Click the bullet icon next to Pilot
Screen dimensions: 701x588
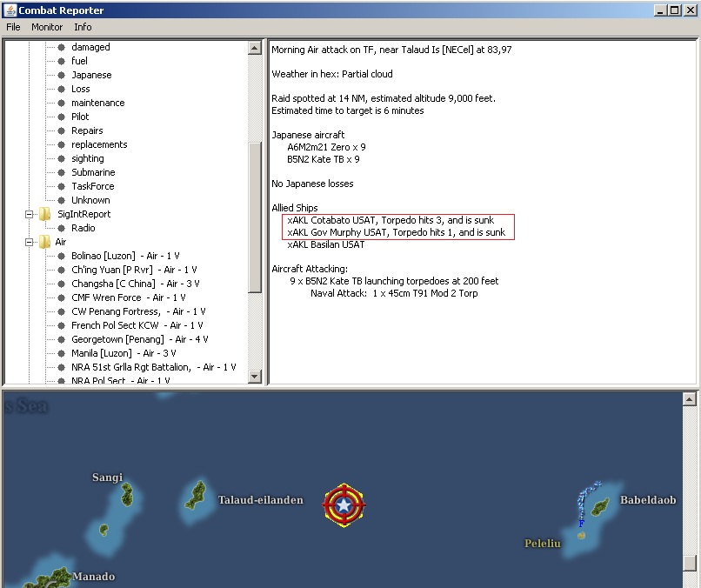click(x=62, y=117)
